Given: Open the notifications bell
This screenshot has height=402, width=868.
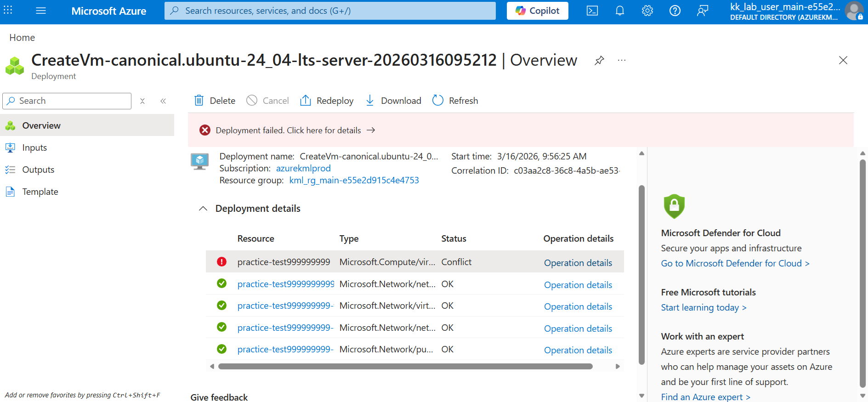Looking at the screenshot, I should click(x=619, y=11).
